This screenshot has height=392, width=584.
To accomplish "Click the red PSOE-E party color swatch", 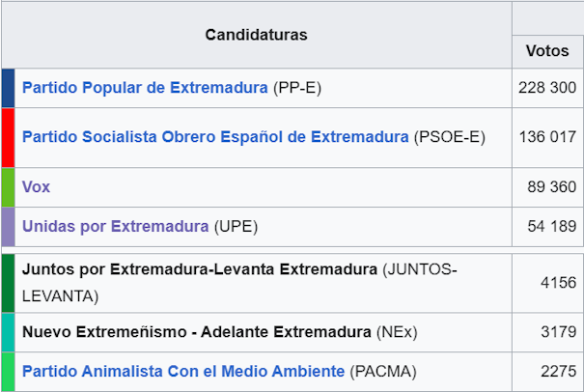I will tap(8, 137).
